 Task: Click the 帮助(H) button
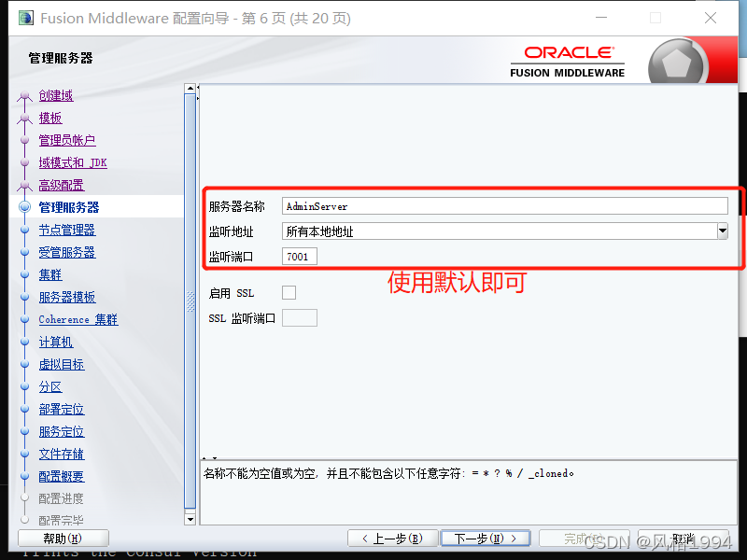pyautogui.click(x=63, y=539)
